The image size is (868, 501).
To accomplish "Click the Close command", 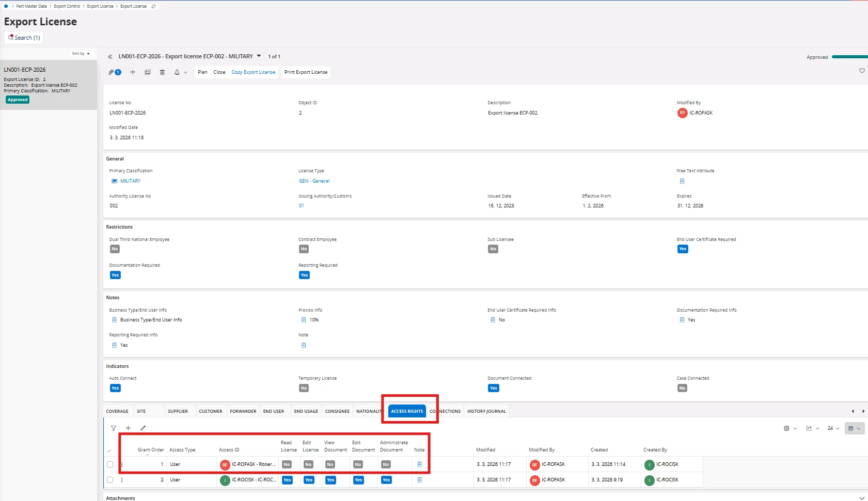I will coord(219,72).
